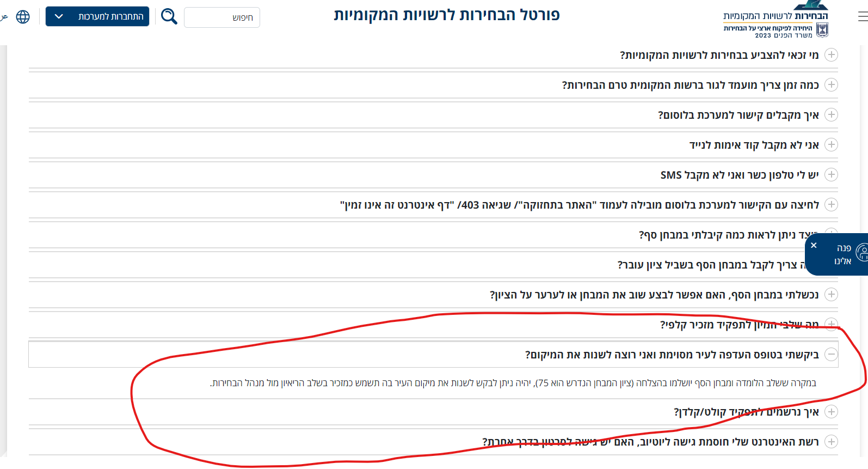Click the plus icon beside 'רשת האינטרנט שלי חוסמת'

pyautogui.click(x=831, y=441)
